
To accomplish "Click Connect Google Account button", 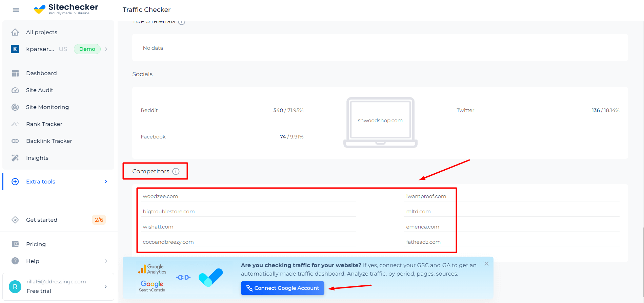I will pyautogui.click(x=283, y=288).
